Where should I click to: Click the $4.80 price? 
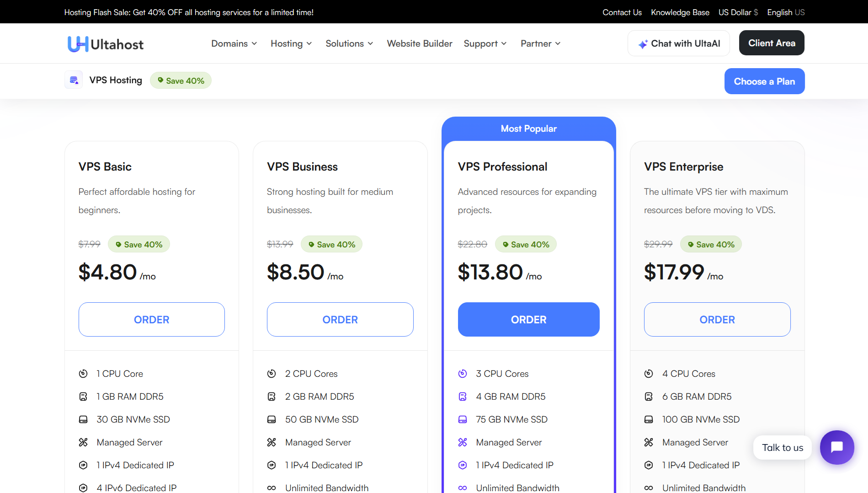(x=108, y=272)
